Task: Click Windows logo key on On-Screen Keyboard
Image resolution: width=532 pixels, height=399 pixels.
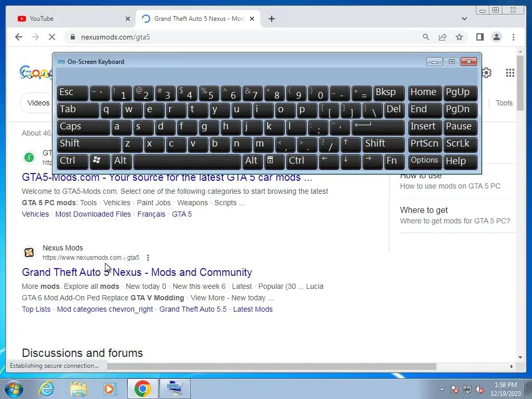Action: click(99, 162)
